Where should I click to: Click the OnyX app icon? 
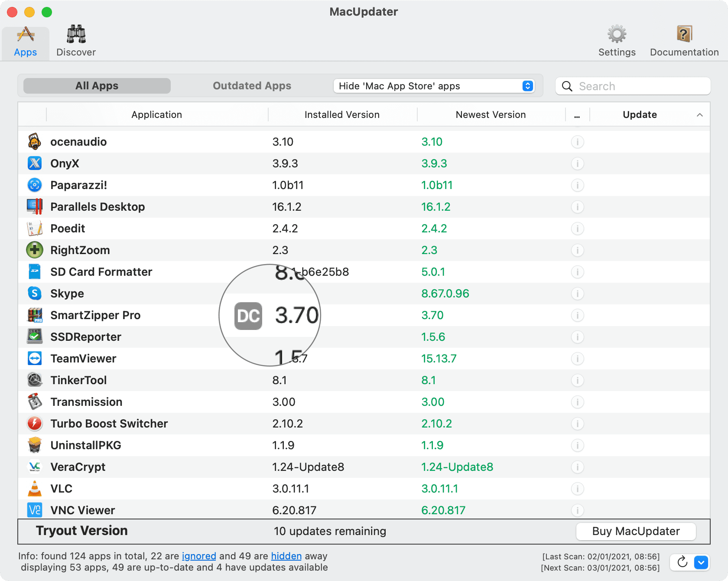35,163
